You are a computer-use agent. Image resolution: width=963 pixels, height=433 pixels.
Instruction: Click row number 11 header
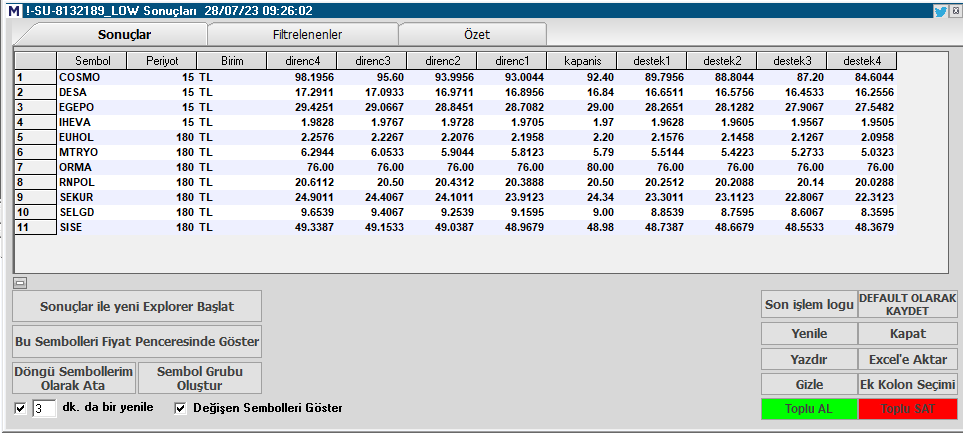coord(36,227)
